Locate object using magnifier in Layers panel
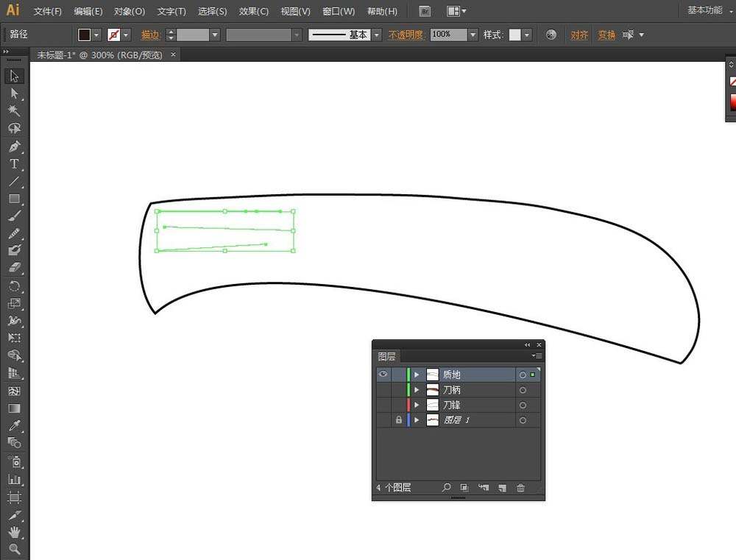The width and height of the screenshot is (736, 560). coord(446,488)
